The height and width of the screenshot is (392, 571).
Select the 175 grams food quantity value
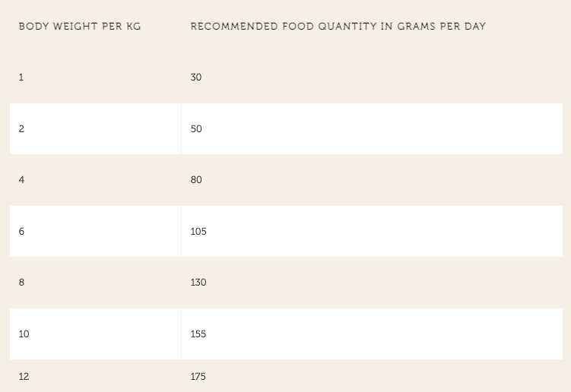(x=198, y=377)
